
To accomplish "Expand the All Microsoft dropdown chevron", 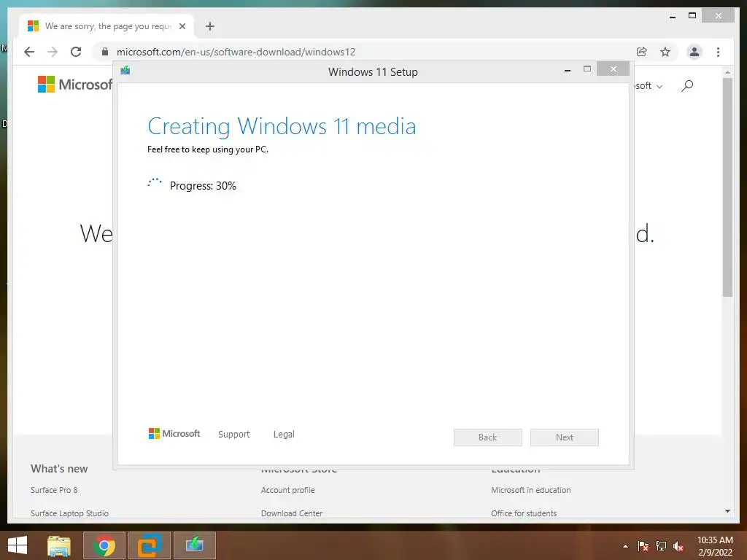I will 659,86.
